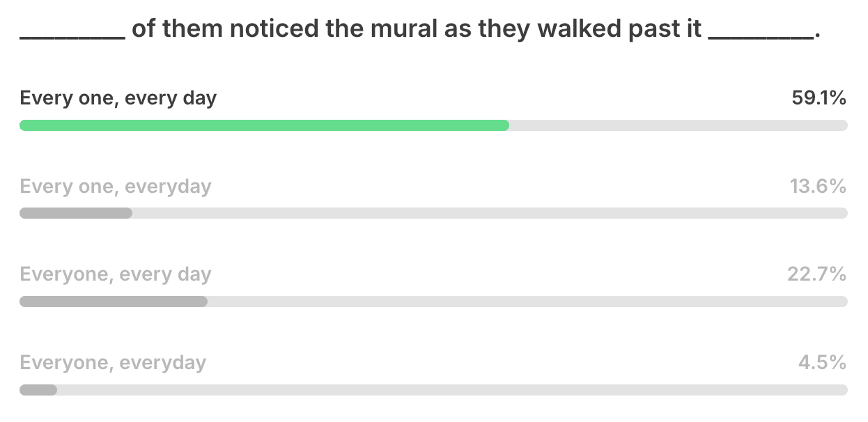Click the poll question text about the mural
Viewport: 868px width, 422px height.
click(x=418, y=30)
